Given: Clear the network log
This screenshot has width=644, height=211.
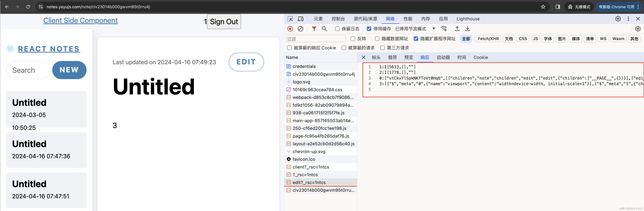Looking at the screenshot, I should (300, 29).
